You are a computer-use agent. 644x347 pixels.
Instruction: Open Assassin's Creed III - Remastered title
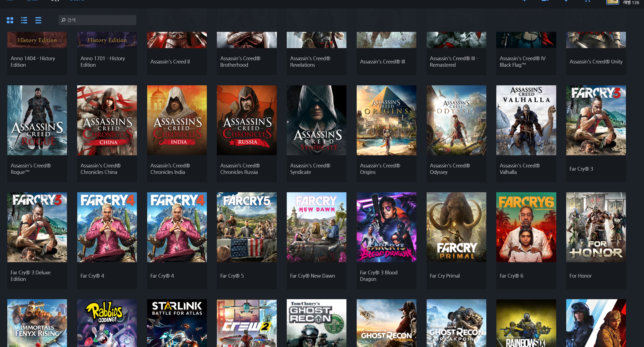point(454,62)
